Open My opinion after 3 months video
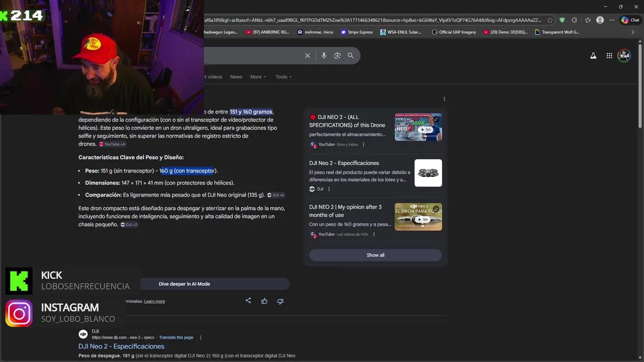Viewport: 644px width, 362px height. click(x=345, y=211)
